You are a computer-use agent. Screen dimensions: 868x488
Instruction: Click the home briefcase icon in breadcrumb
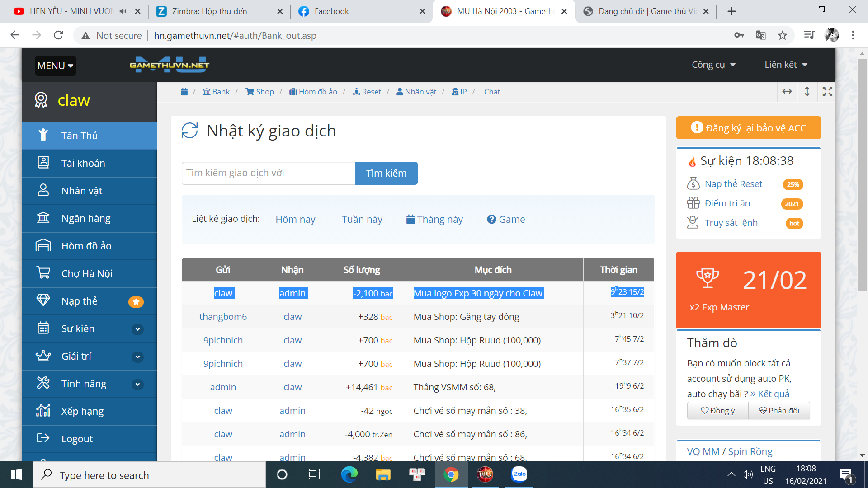pos(184,92)
